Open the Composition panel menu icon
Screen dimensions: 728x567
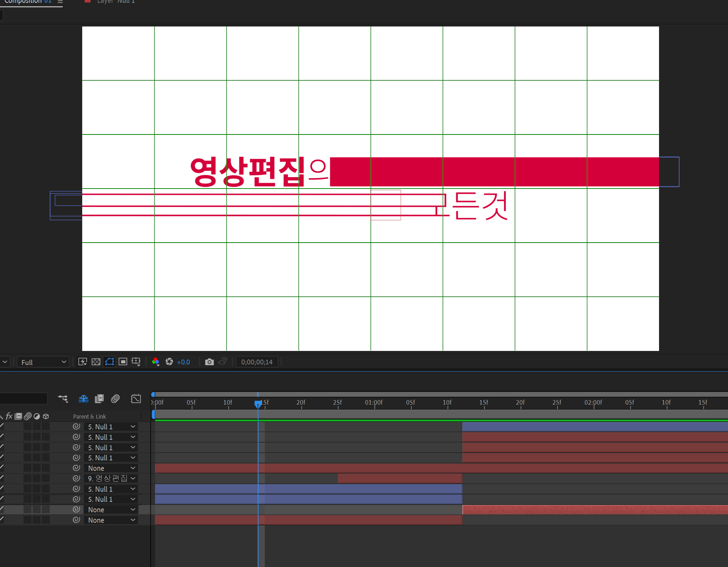(60, 2)
